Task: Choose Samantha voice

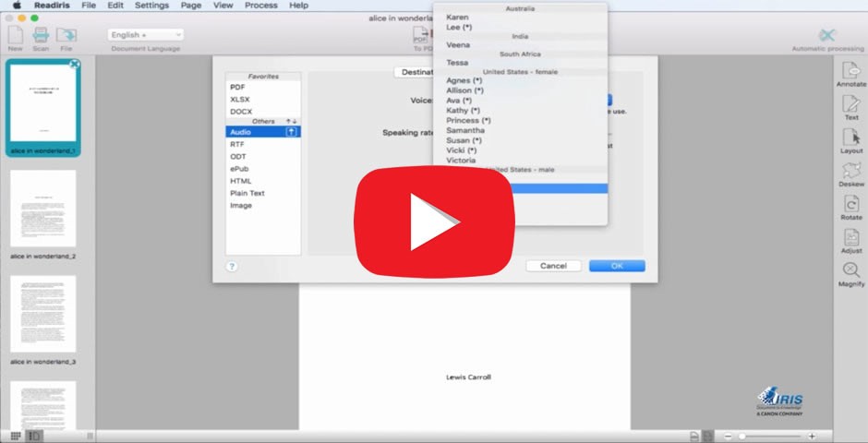Action: tap(520, 130)
